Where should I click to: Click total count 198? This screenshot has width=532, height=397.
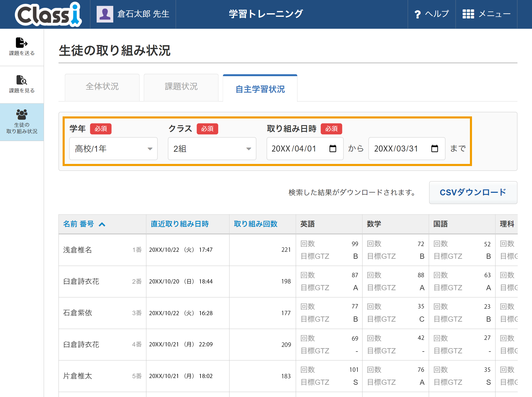pos(286,281)
